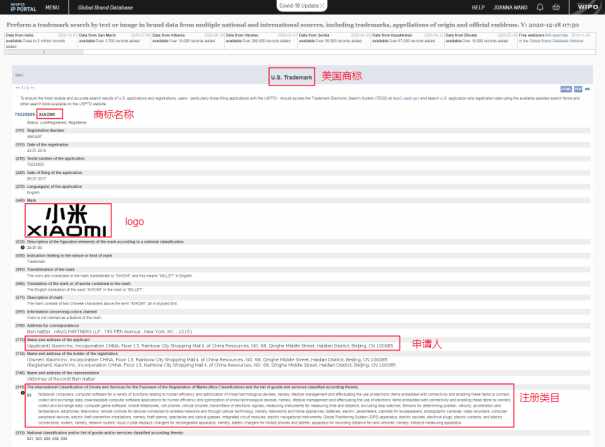This screenshot has height=447, width=605.
Task: Click the info bullet beside the figurative classification code
Action: coord(22,247)
